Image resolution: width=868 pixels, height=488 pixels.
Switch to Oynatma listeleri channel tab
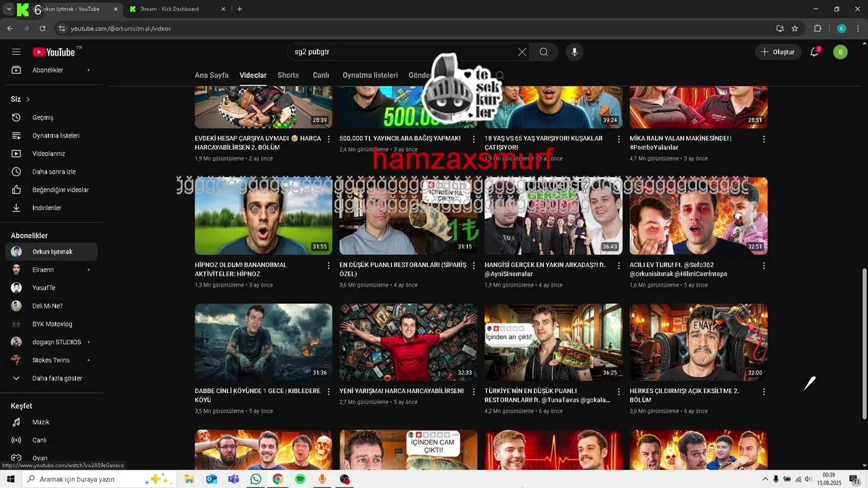[x=370, y=75]
